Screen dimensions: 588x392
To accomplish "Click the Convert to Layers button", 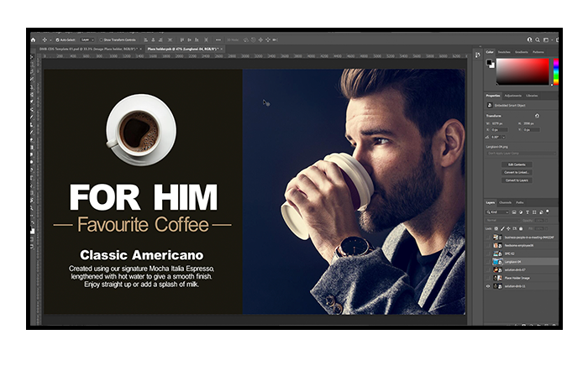I will click(517, 180).
